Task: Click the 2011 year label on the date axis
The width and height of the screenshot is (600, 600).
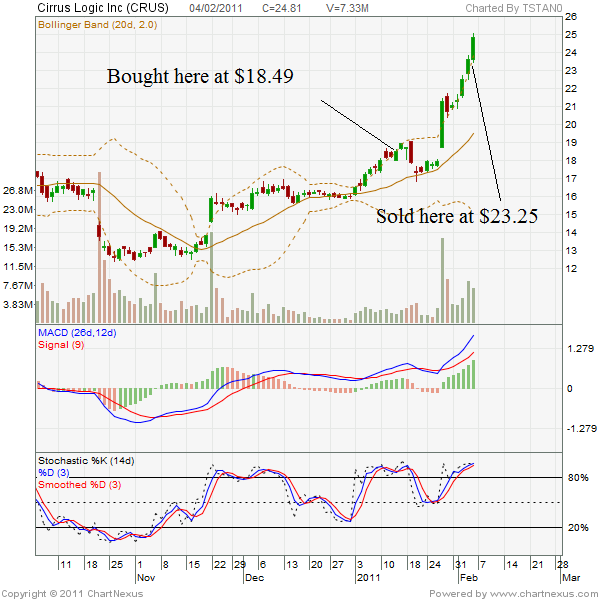Action: 369,577
